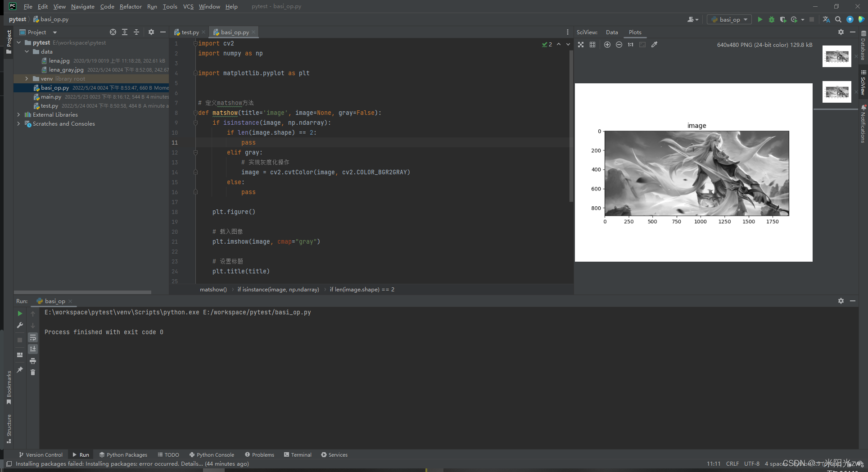Expand the venv library root folder
This screenshot has width=868, height=472.
[x=27, y=78]
